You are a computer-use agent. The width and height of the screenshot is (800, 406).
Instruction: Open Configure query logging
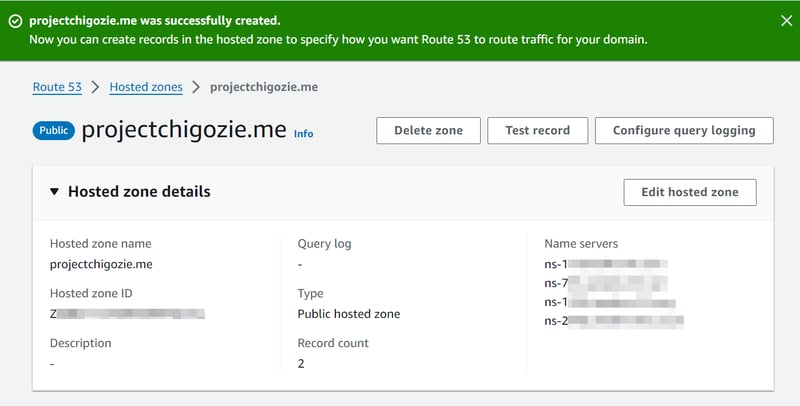[x=683, y=130]
